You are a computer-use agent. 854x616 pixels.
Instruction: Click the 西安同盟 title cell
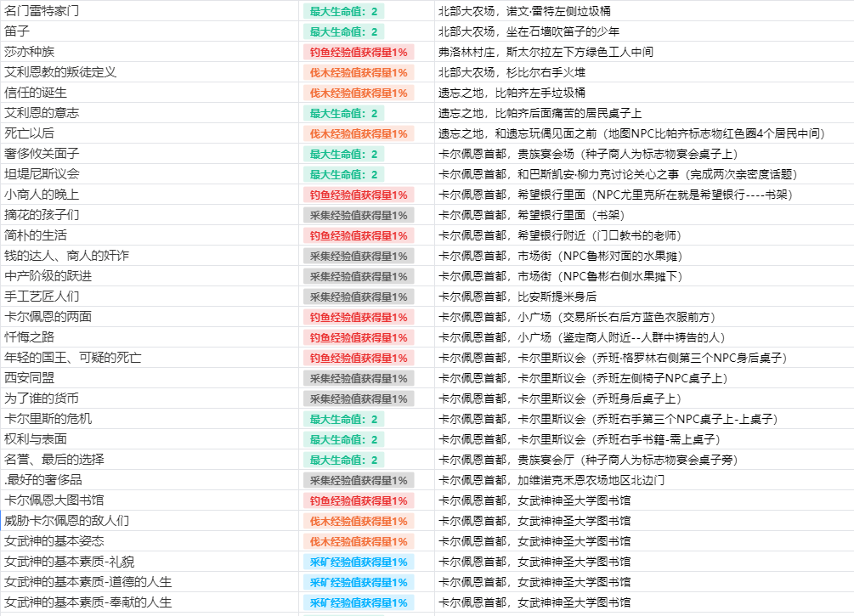(150, 378)
